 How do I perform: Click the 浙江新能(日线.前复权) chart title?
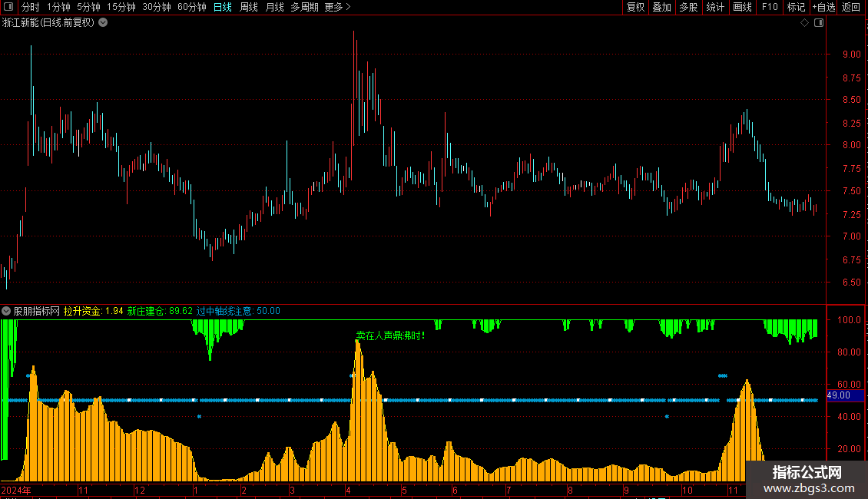tap(48, 23)
